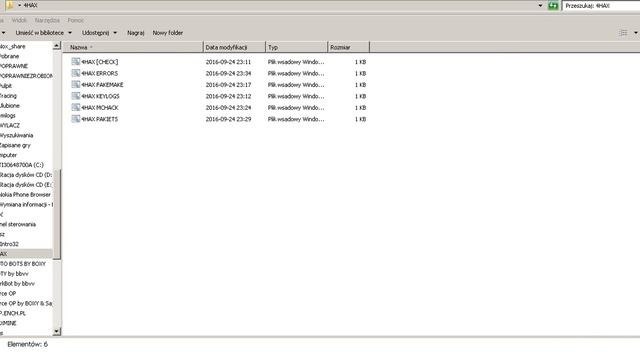Click 4HAX breadcrumb in address bar

(x=31, y=5)
